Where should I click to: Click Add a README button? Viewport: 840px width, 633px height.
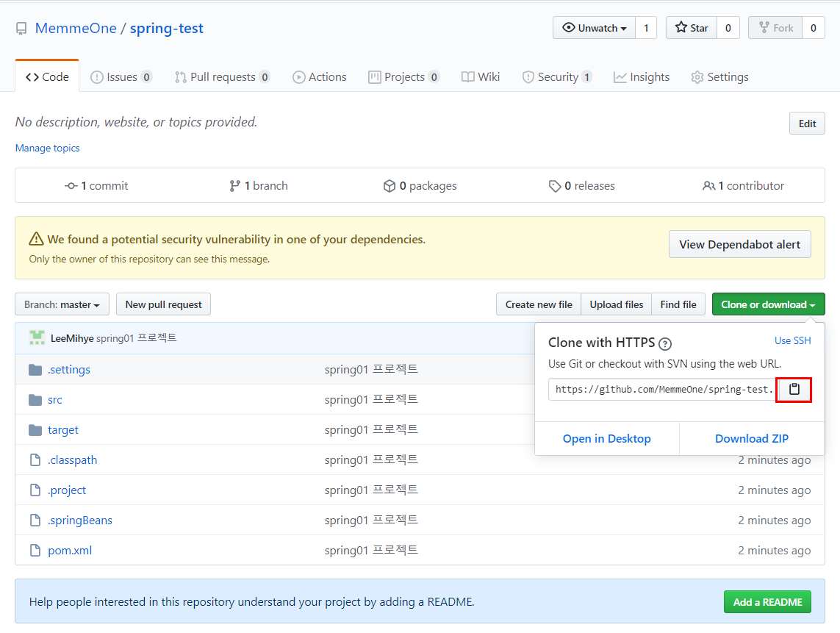[x=767, y=602]
